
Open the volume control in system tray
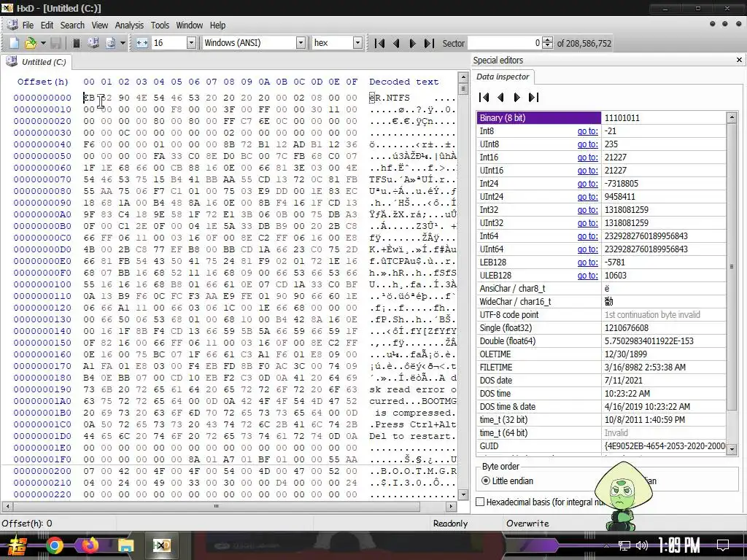coord(642,545)
